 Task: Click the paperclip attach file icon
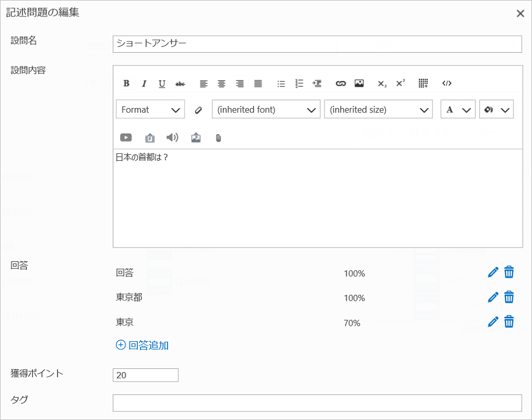pyautogui.click(x=218, y=138)
